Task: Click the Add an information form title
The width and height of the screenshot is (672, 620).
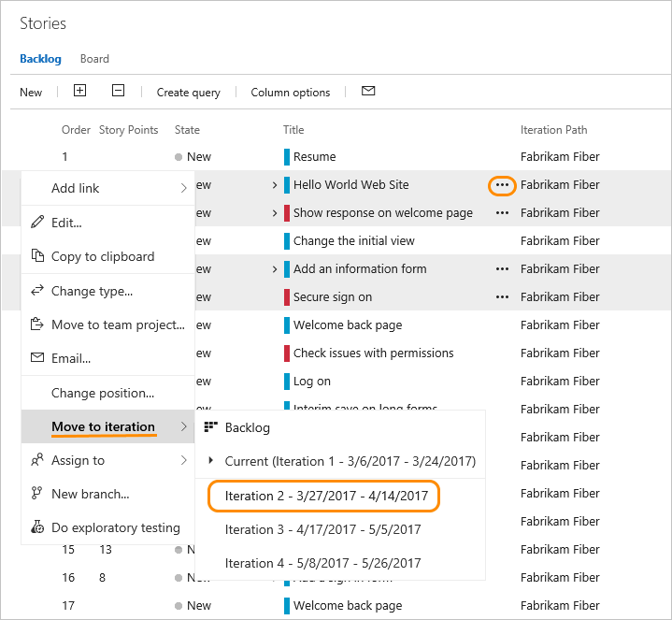Action: point(360,268)
